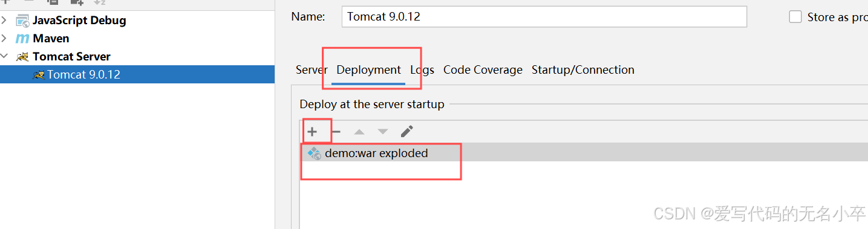Switch to the Server tab
This screenshot has width=868, height=229.
311,70
